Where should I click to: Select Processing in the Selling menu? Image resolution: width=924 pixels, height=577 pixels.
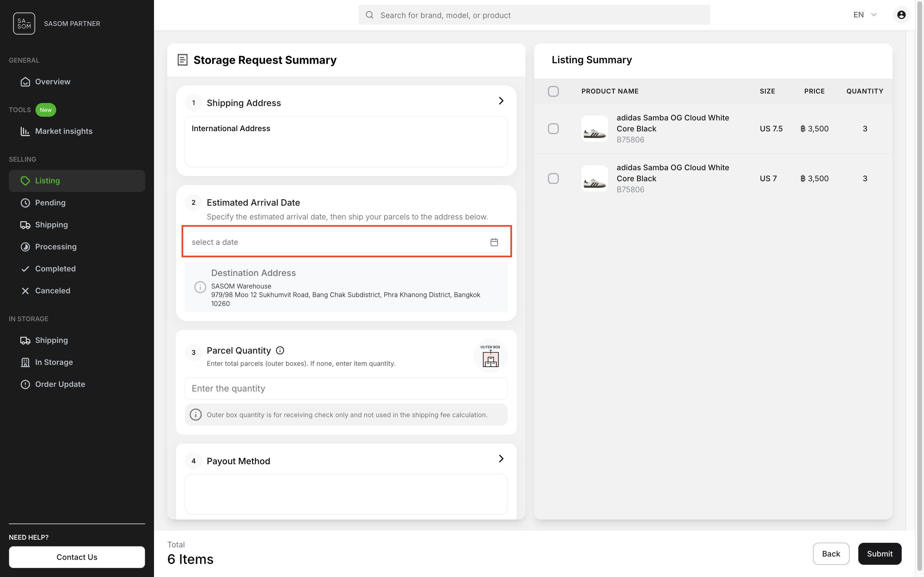(56, 247)
